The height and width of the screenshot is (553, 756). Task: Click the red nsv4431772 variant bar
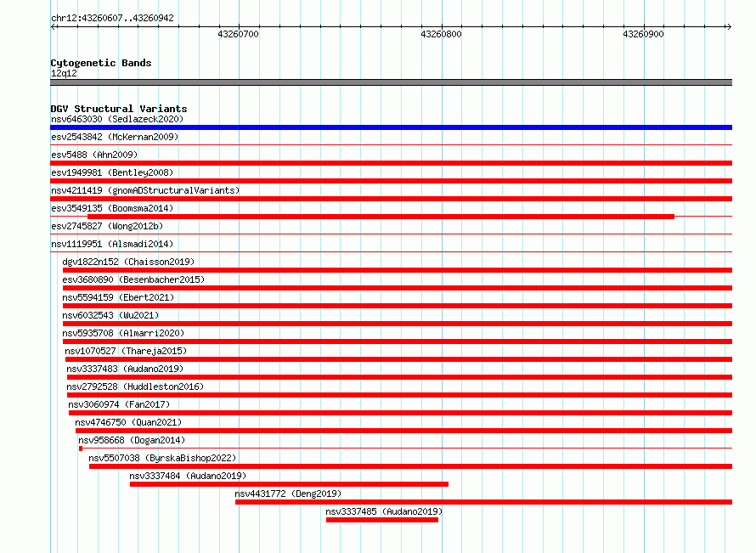click(x=483, y=502)
